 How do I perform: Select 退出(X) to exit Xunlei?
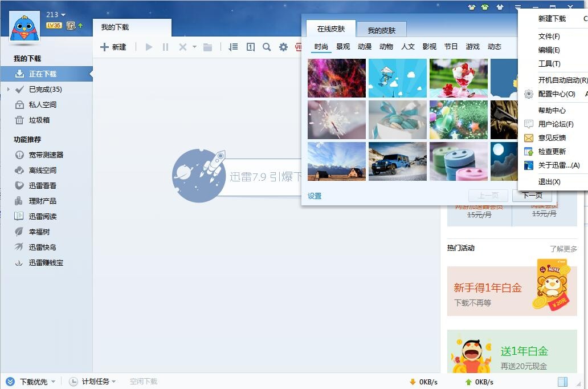coord(549,182)
